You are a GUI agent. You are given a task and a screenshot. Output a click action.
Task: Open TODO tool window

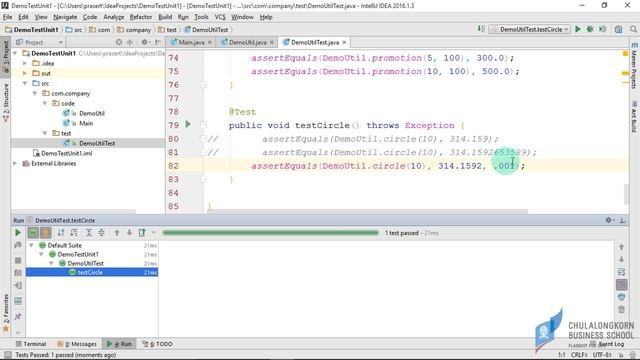[x=158, y=344]
